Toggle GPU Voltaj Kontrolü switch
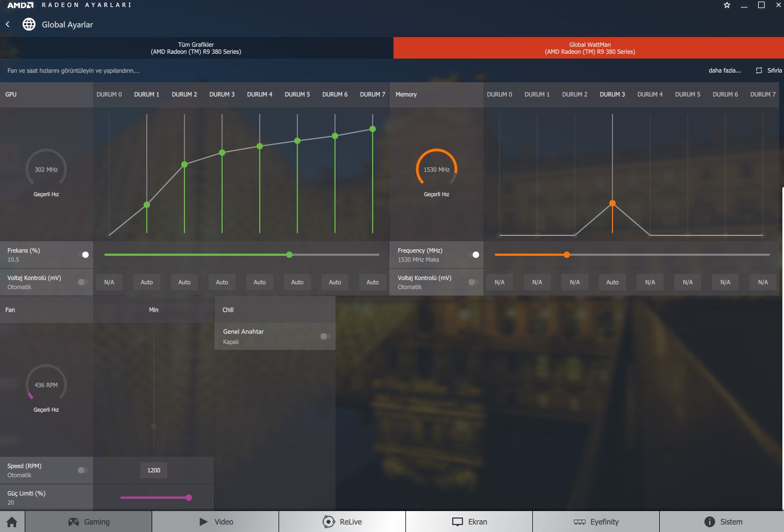The width and height of the screenshot is (784, 532). (83, 282)
